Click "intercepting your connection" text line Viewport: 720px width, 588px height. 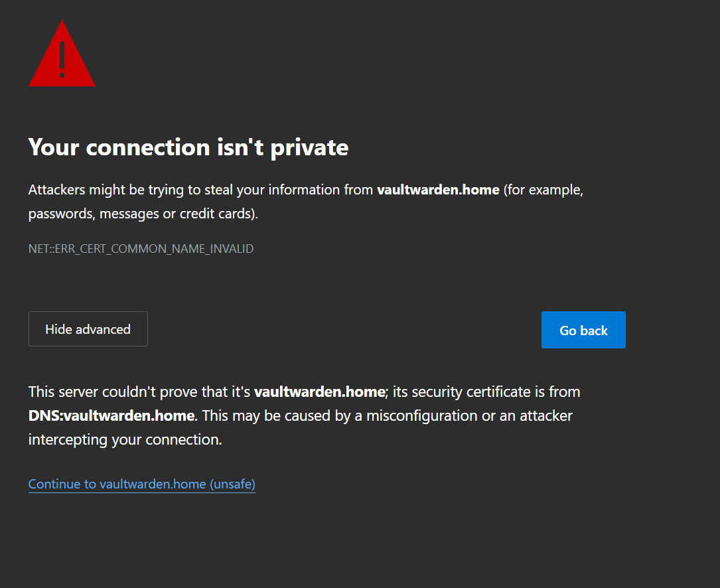click(125, 439)
